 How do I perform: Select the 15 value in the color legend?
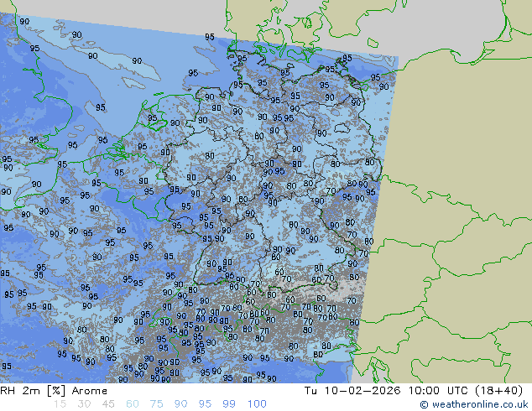click(x=60, y=404)
